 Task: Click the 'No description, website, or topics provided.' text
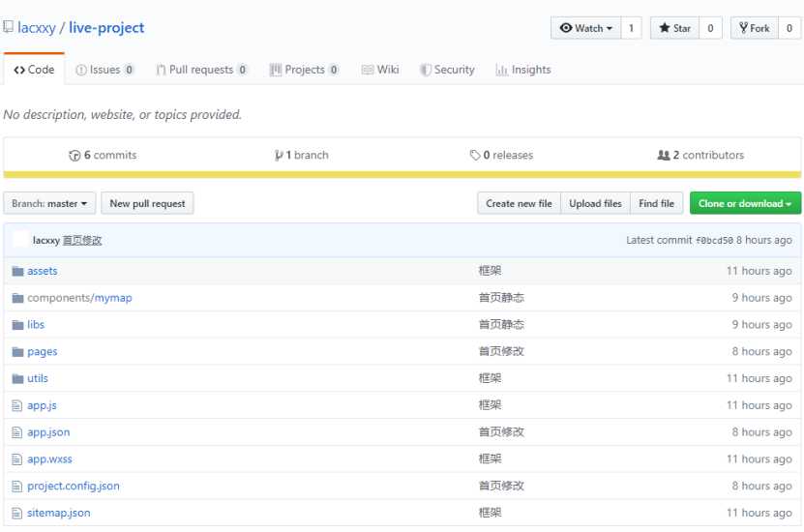122,115
